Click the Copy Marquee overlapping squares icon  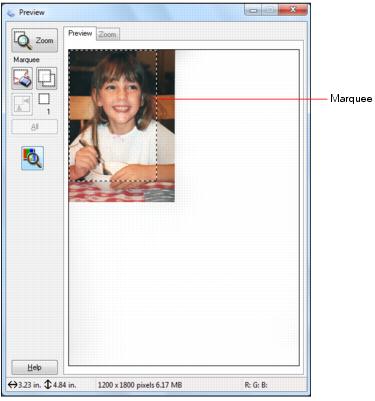click(x=46, y=78)
